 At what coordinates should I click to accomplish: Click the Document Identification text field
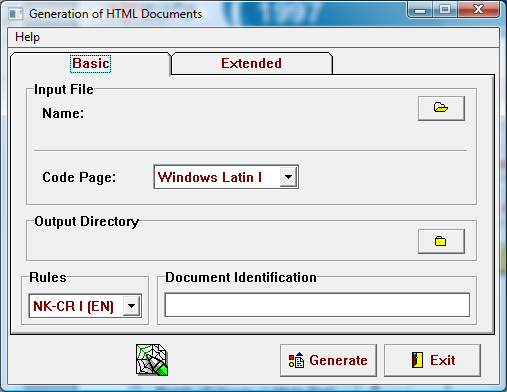(317, 305)
